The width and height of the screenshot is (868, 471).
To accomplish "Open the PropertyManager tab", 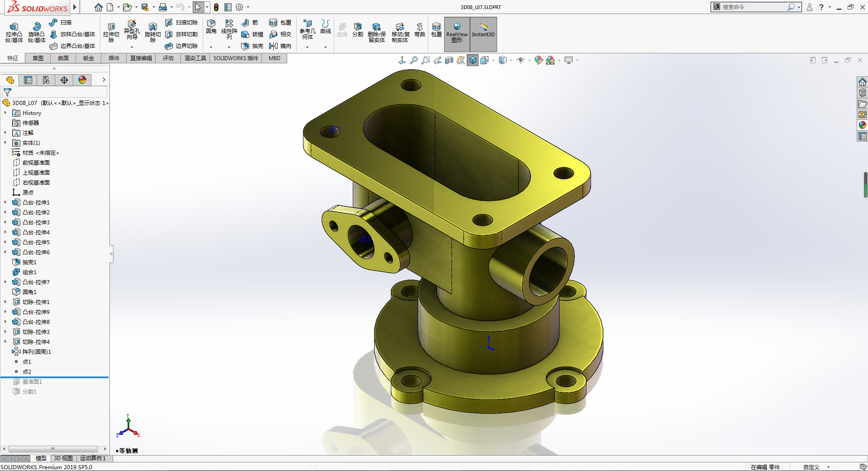I will click(x=28, y=80).
